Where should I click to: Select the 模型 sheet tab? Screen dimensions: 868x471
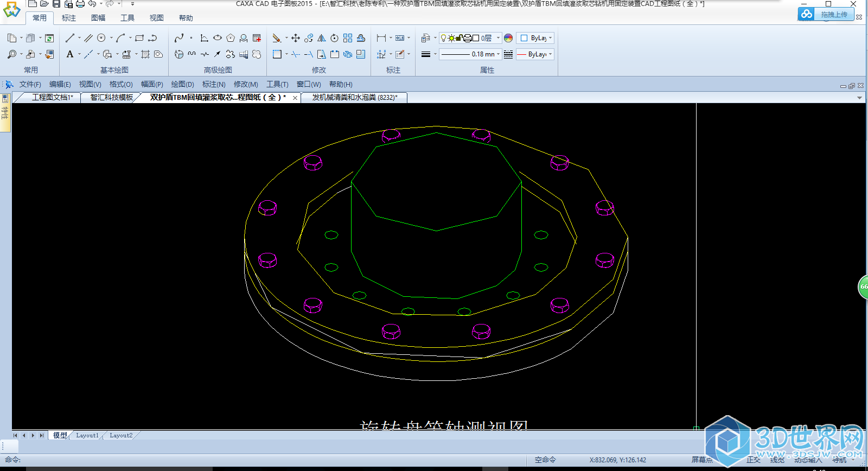[60, 435]
